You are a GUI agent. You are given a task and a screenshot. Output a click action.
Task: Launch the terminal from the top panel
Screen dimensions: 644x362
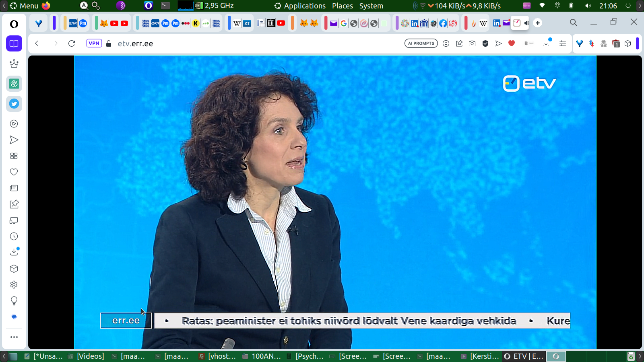pos(165,6)
